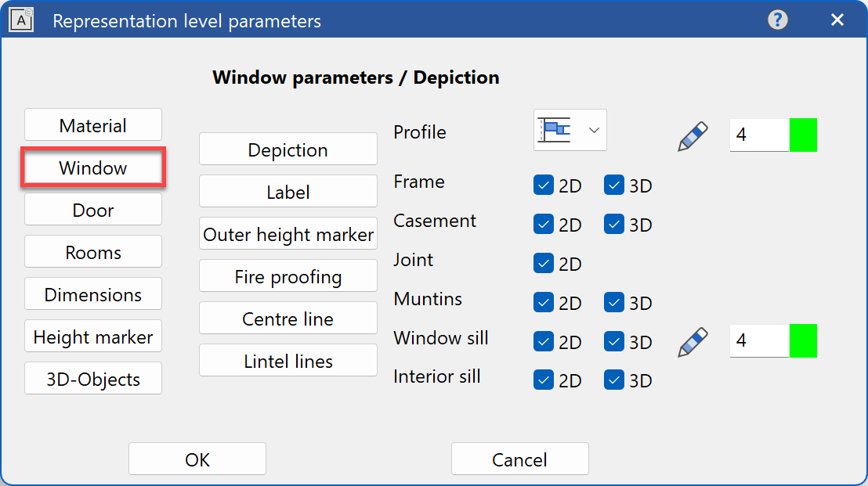Click the help question mark icon
The height and width of the screenshot is (486, 868).
[x=777, y=20]
